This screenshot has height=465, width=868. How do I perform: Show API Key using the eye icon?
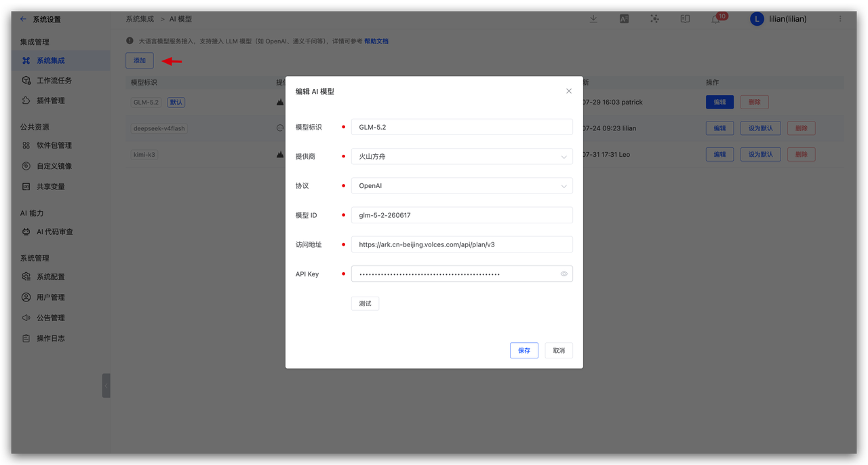pos(564,274)
